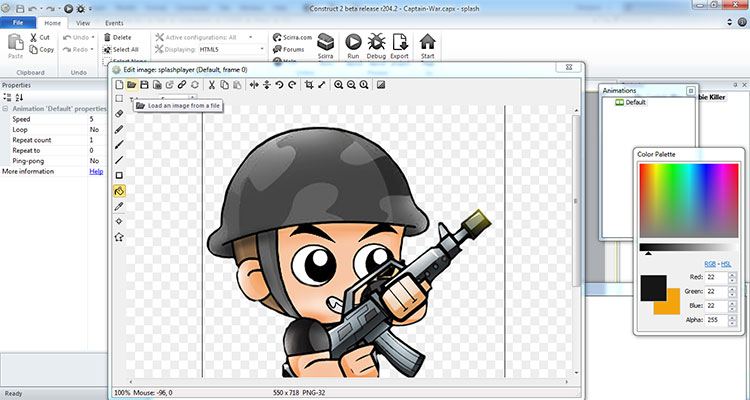Click the Help link in Properties
The width and height of the screenshot is (750, 400).
coord(96,171)
